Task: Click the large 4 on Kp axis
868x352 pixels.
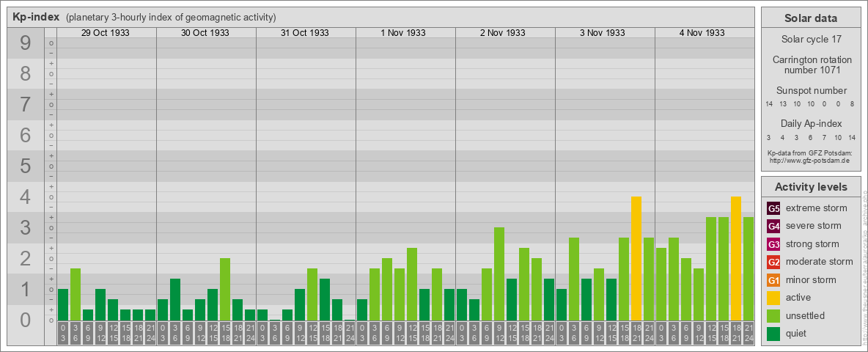Action: tap(25, 197)
